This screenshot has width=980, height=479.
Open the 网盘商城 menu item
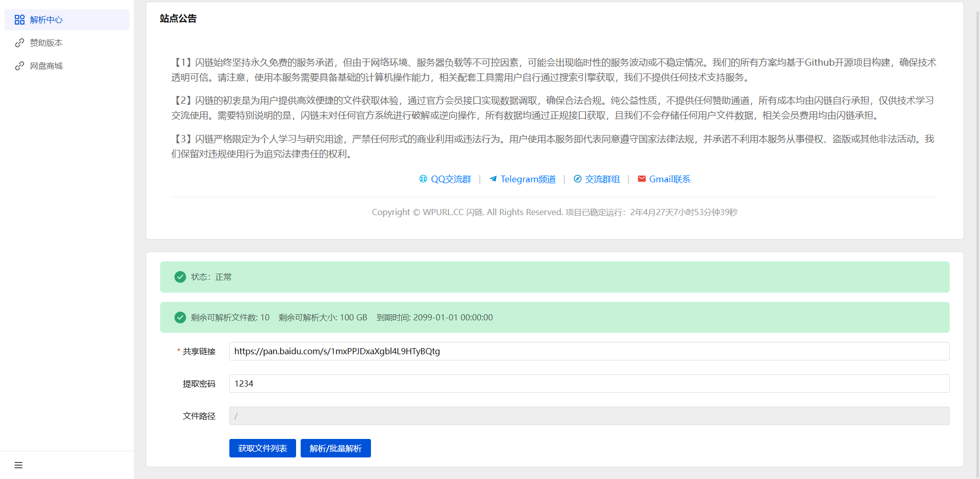pyautogui.click(x=46, y=66)
